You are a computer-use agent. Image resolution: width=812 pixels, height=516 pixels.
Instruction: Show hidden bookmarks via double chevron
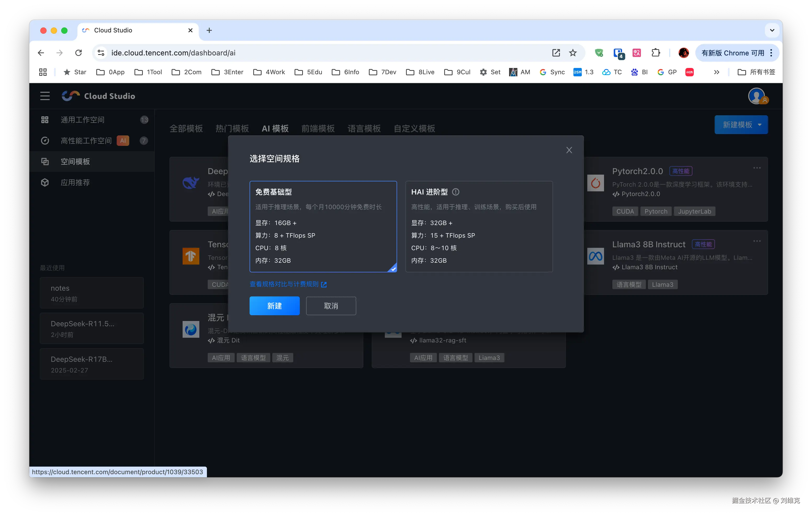click(717, 72)
